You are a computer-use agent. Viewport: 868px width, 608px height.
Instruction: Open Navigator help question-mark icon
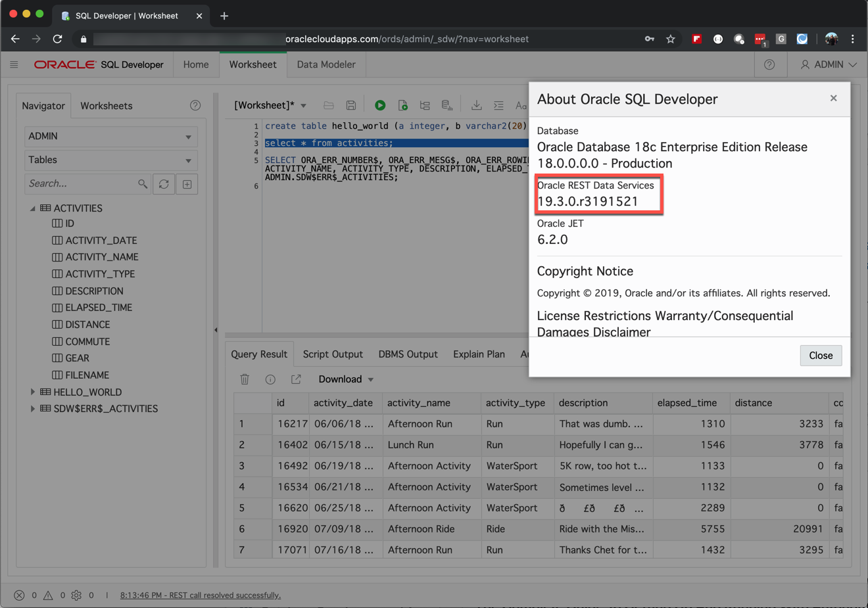[195, 105]
